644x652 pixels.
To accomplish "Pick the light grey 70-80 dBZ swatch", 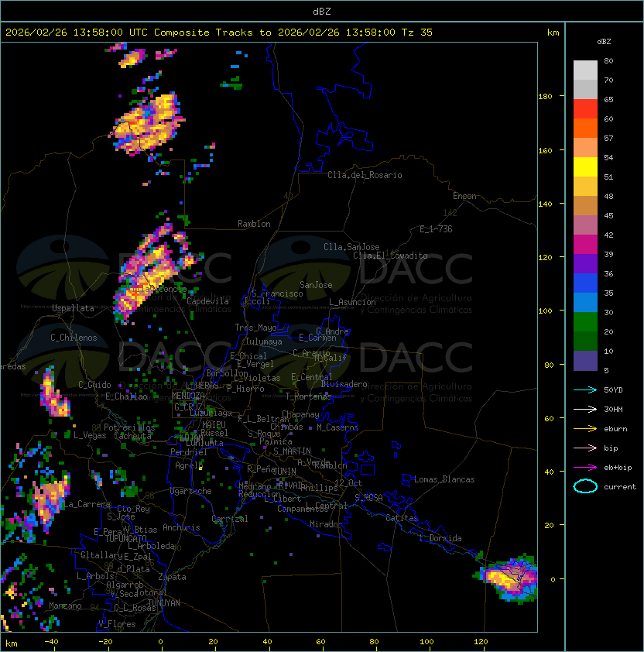I will coord(585,70).
